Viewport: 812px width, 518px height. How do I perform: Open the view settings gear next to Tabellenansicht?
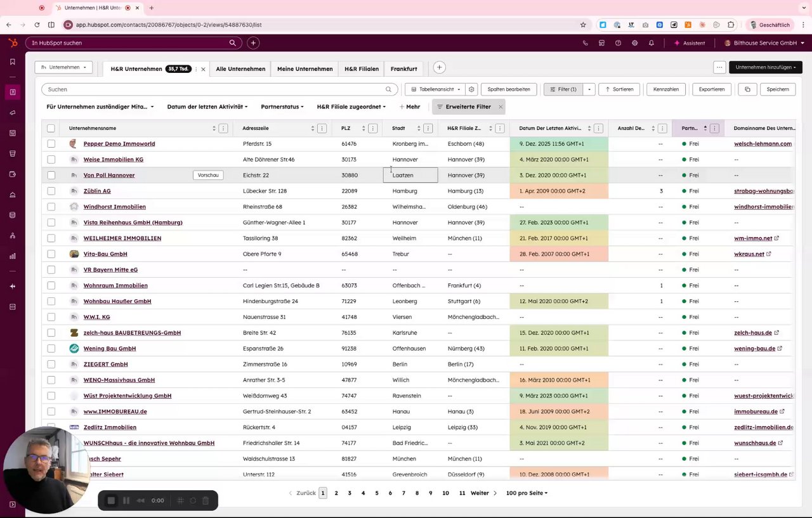pos(471,89)
